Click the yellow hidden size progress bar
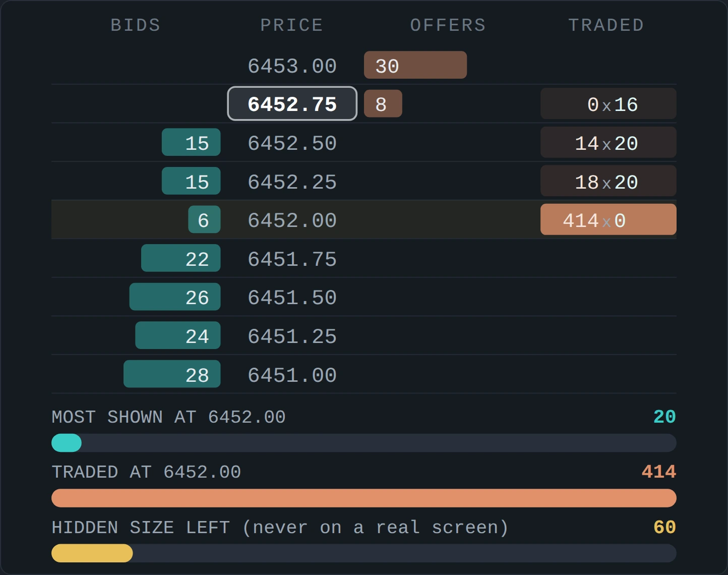This screenshot has height=575, width=728. coord(364,553)
